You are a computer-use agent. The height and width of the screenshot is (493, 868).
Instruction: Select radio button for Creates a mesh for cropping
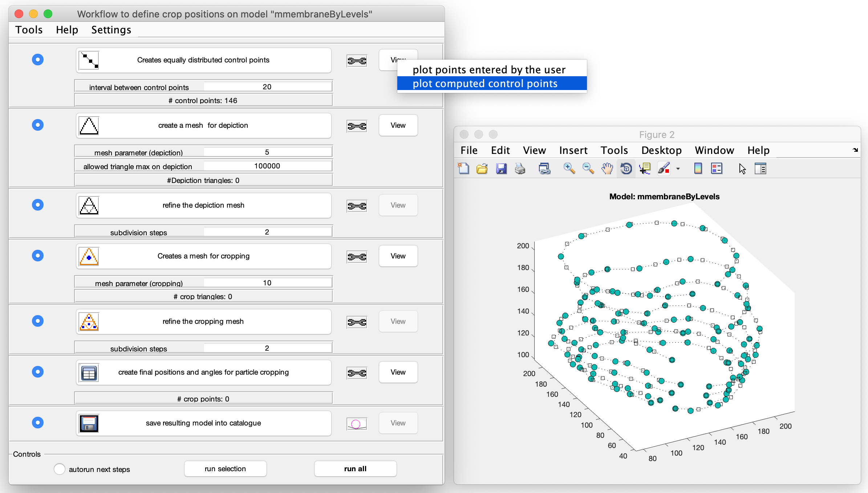(38, 256)
